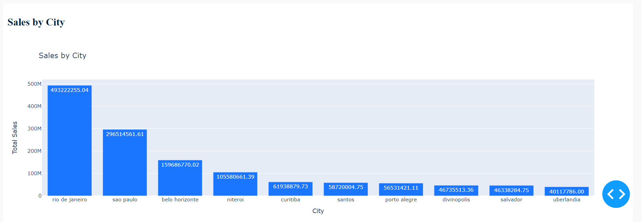The image size is (644, 222).
Task: Click the niteroi bar
Action: (235, 184)
